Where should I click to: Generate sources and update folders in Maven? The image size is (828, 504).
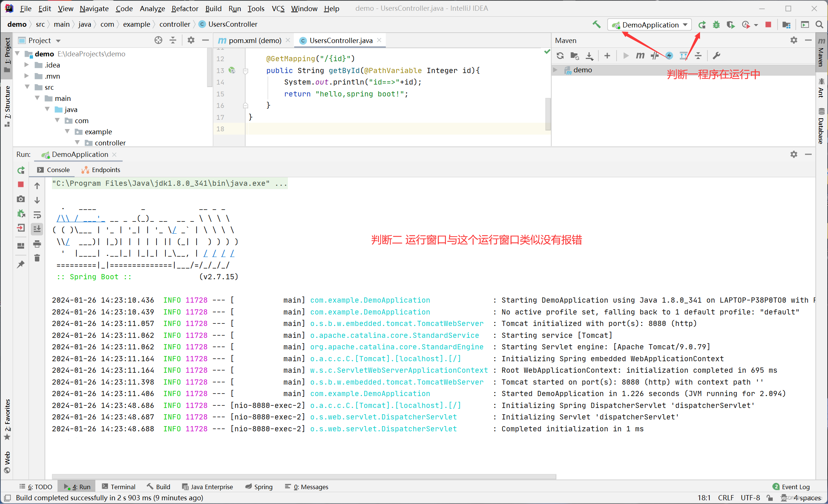click(x=575, y=56)
